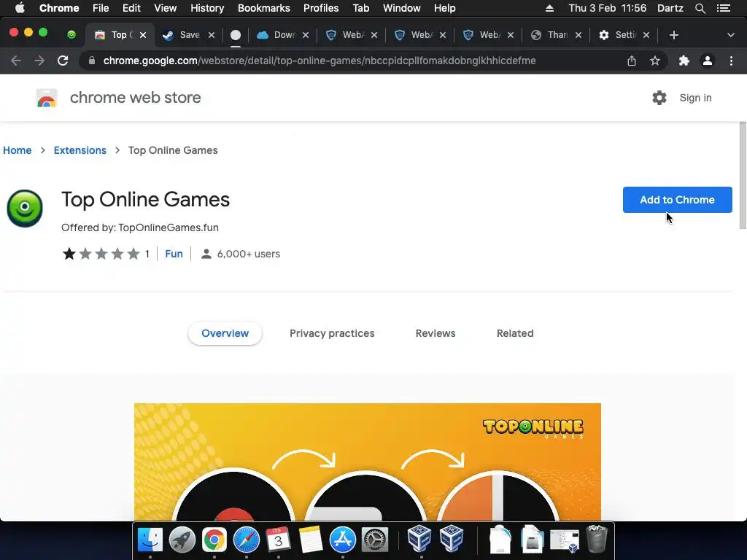Open System Preferences from the Dock
Viewport: 747px width, 560px height.
pyautogui.click(x=375, y=540)
